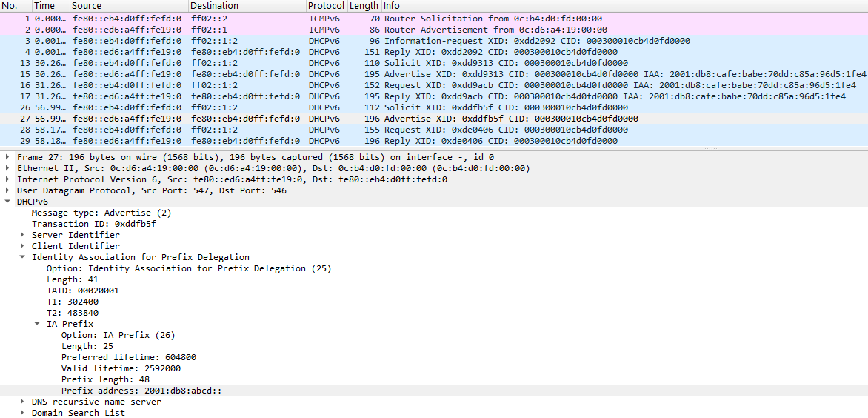This screenshot has height=418, width=868.
Task: Select Prefix length: 48 line
Action: click(x=104, y=379)
